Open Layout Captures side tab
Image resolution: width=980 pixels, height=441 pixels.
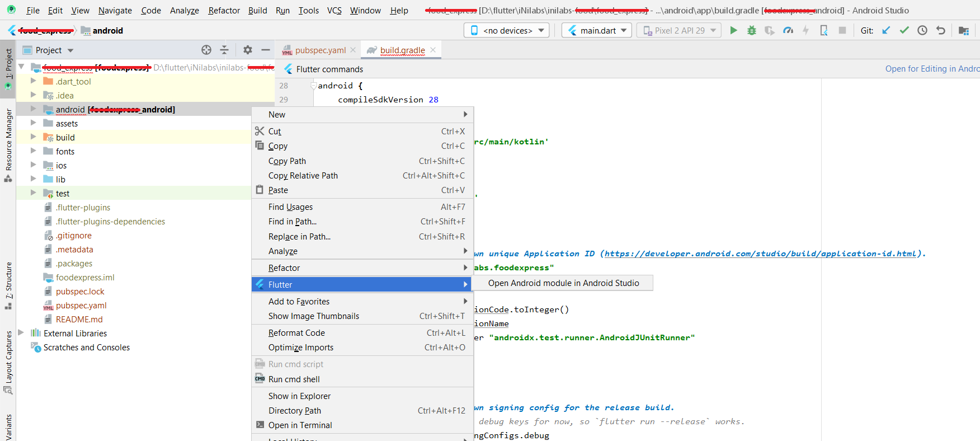tap(8, 362)
